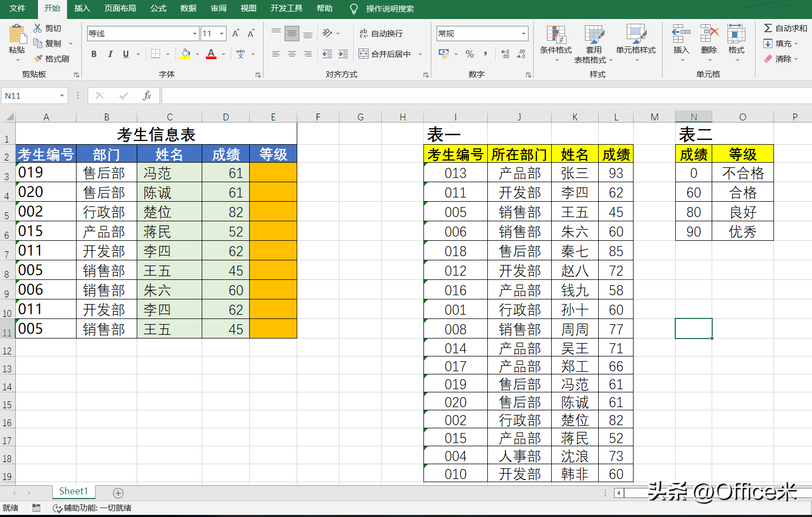
Task: Open Font dialog launcher in 字体 group
Action: pos(258,75)
